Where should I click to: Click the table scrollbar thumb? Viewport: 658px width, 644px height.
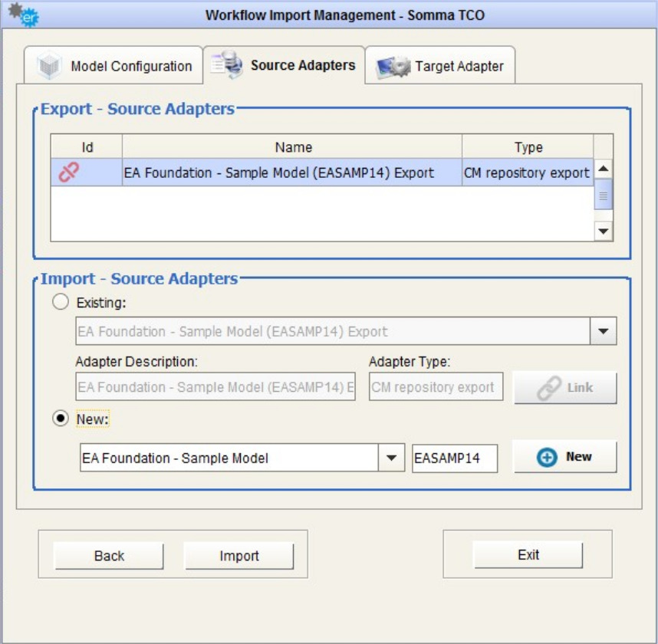[604, 195]
